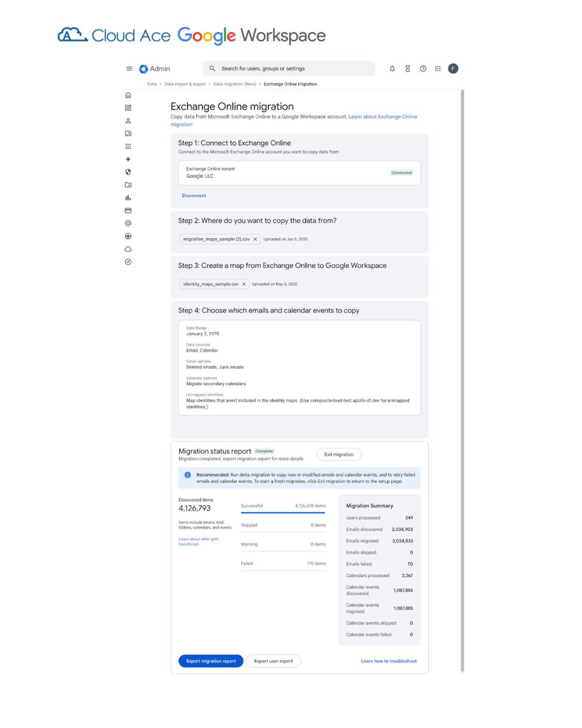Open the hamburger main menu
The width and height of the screenshot is (582, 728).
[x=129, y=68]
